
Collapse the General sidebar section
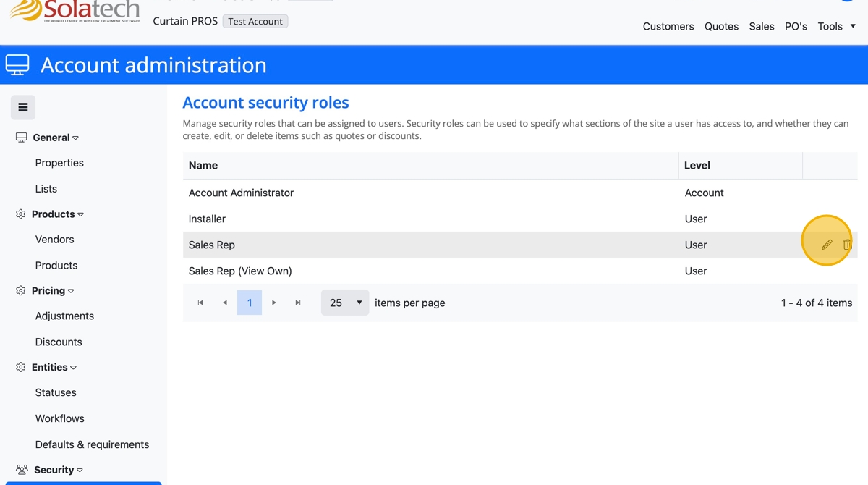51,138
